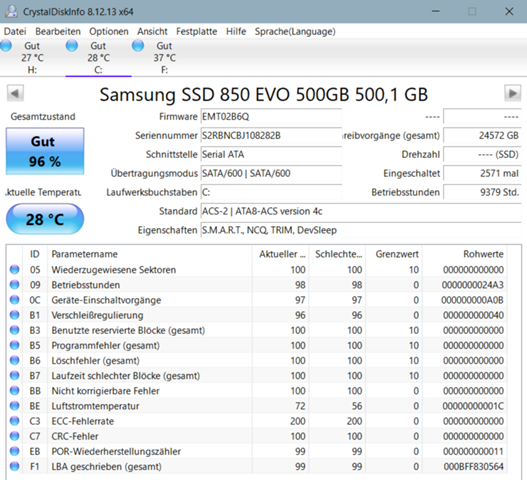Click the Parametername column header
Viewport: 527px width, 480px height.
150,254
